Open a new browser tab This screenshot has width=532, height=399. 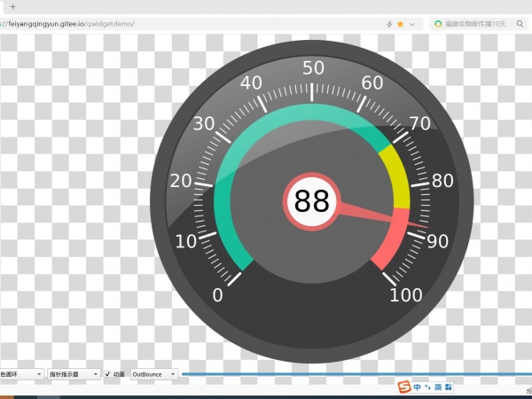pos(12,6)
